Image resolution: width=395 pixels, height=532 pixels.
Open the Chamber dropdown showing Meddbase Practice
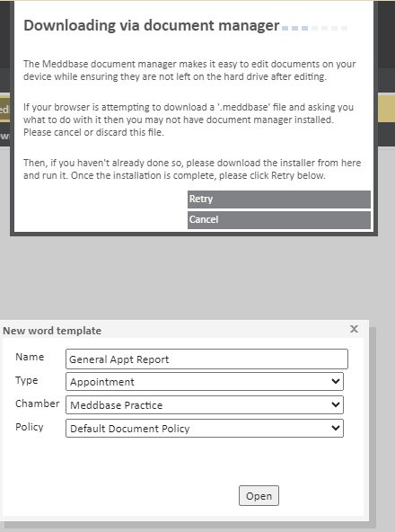pos(205,404)
